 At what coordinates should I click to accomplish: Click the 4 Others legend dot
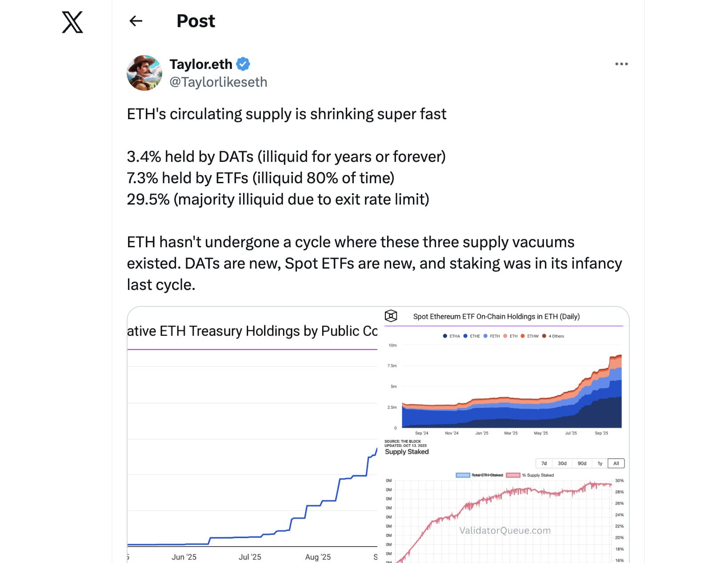point(544,336)
